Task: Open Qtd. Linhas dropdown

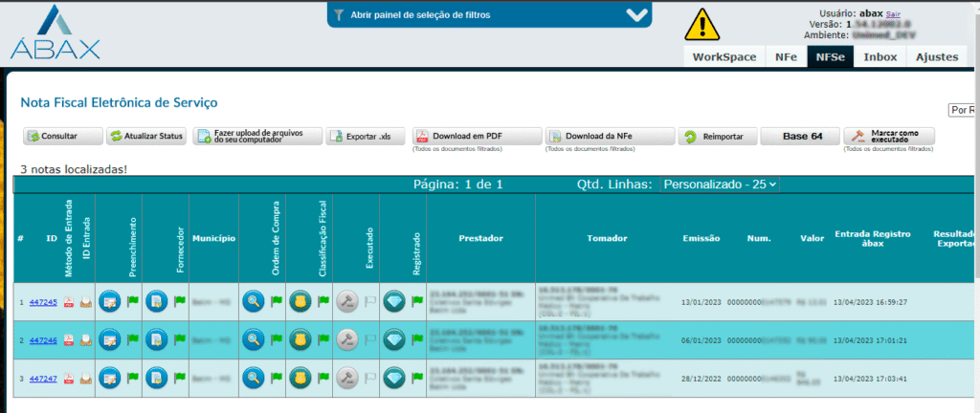Action: click(x=720, y=184)
